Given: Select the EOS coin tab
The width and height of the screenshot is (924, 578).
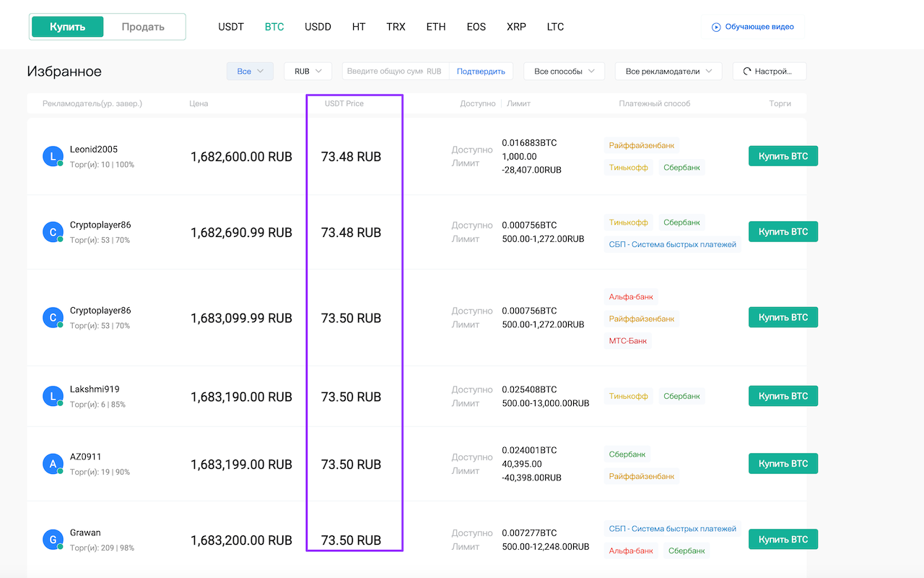Looking at the screenshot, I should [476, 27].
